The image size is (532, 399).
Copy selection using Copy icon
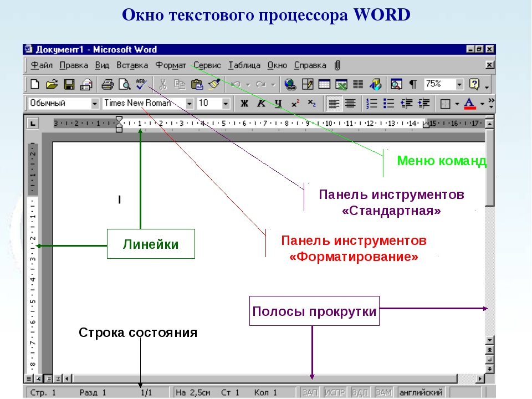pyautogui.click(x=180, y=84)
